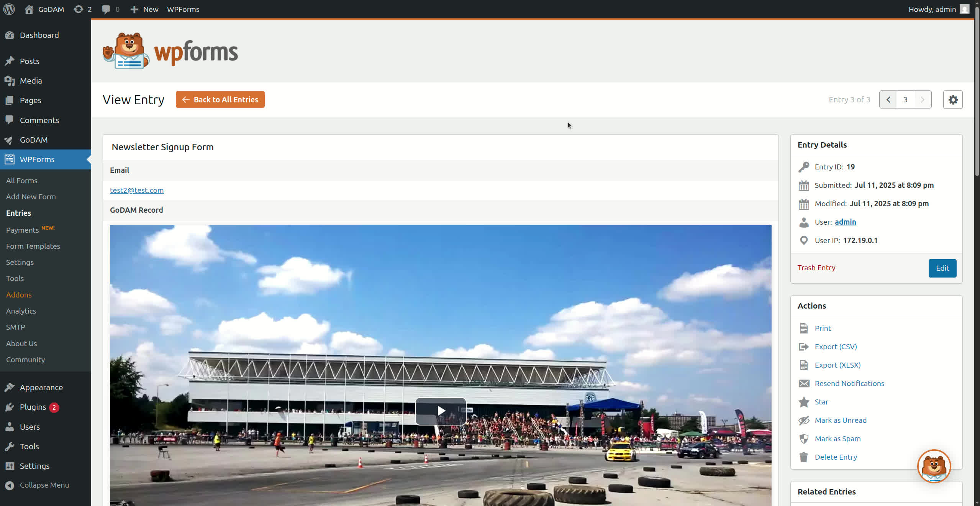
Task: Mark this entry as Unread
Action: point(841,420)
